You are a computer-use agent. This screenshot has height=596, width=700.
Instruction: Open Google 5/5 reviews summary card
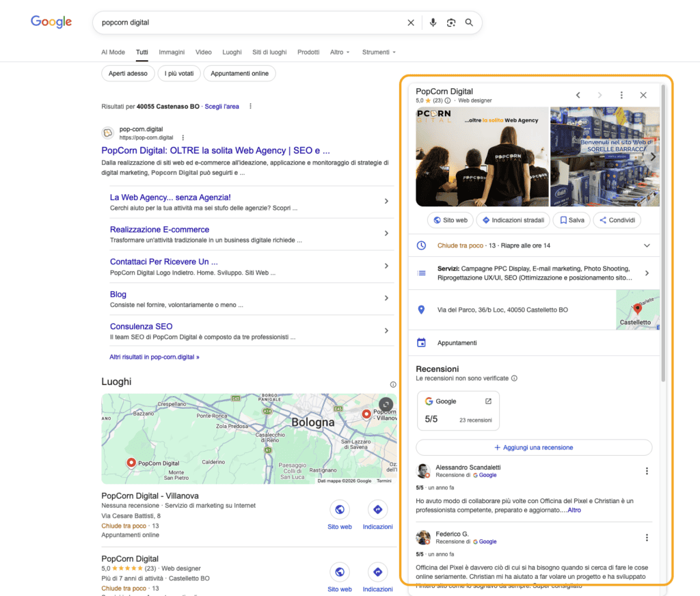click(458, 411)
